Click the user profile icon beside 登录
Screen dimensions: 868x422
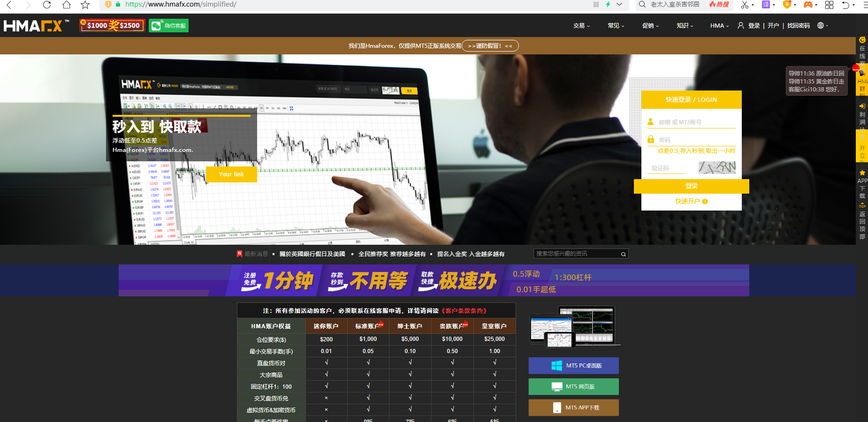click(741, 25)
